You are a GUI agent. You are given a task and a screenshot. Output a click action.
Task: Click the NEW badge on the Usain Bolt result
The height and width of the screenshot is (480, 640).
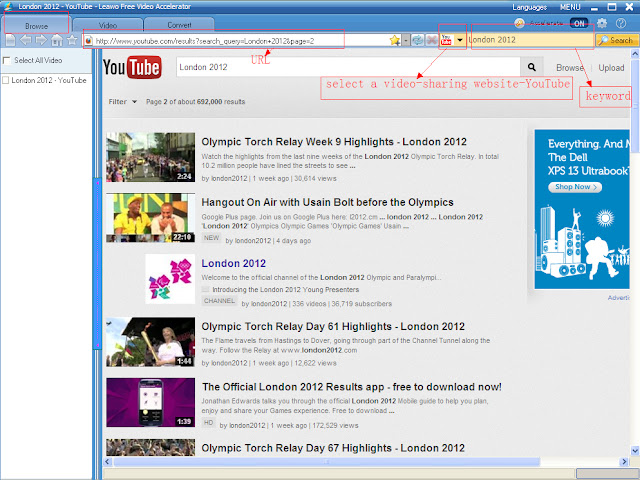[x=211, y=238]
